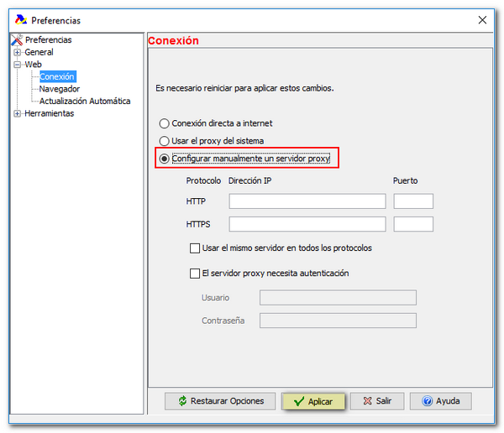Click the HTTPS Puerto field
Screen dimensions: 504x433
click(413, 224)
